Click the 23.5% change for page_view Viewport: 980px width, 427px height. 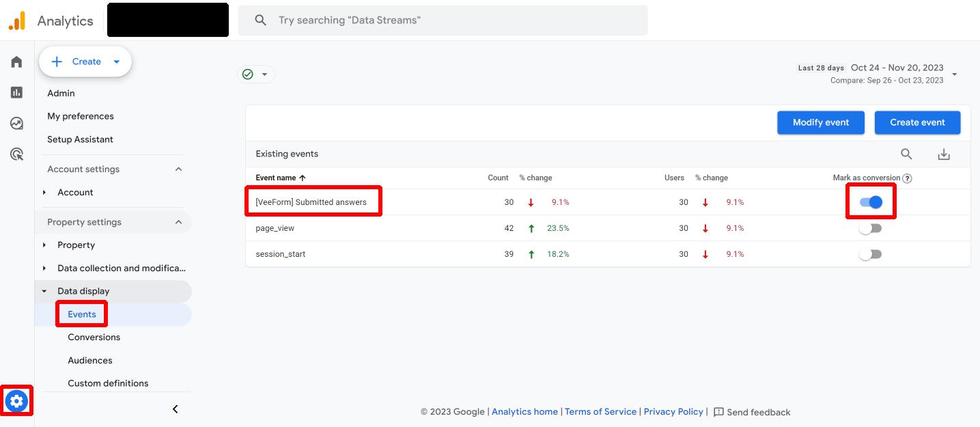(558, 228)
